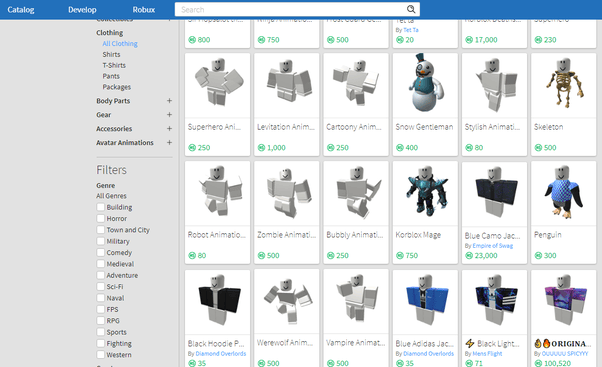Click the lightning icon on Black Light item

coord(470,343)
